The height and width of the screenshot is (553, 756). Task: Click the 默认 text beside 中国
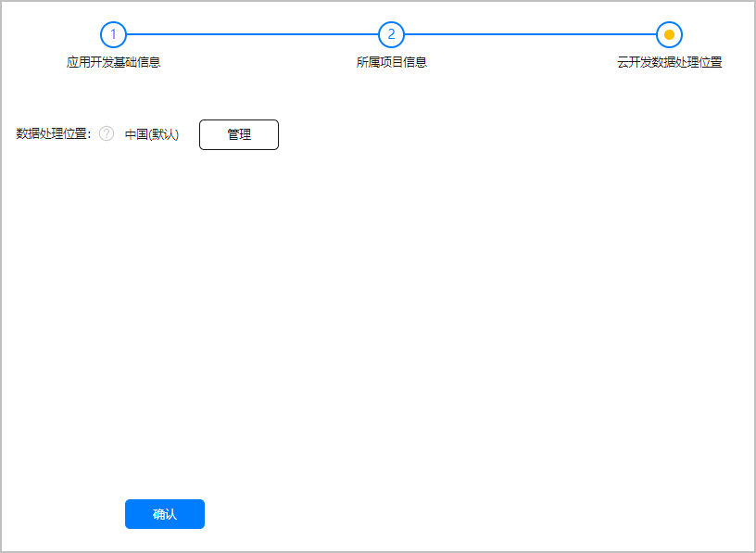pos(163,134)
